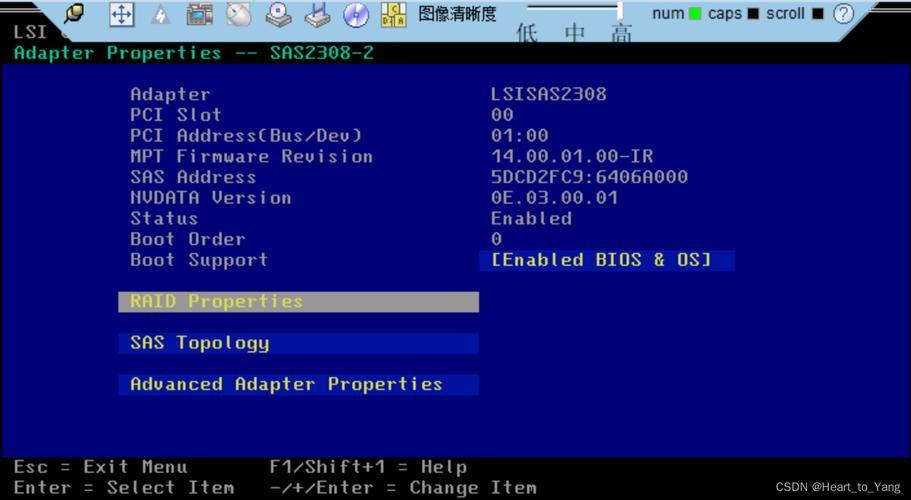
Task: Open the virtual CD drive icon
Action: 278,14
